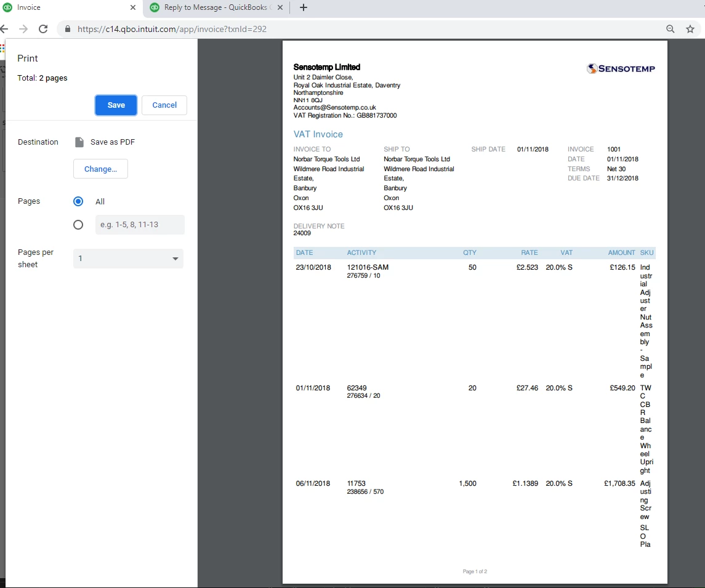Close the Reply to Message tab
Image resolution: width=705 pixels, height=588 pixels.
click(x=280, y=7)
